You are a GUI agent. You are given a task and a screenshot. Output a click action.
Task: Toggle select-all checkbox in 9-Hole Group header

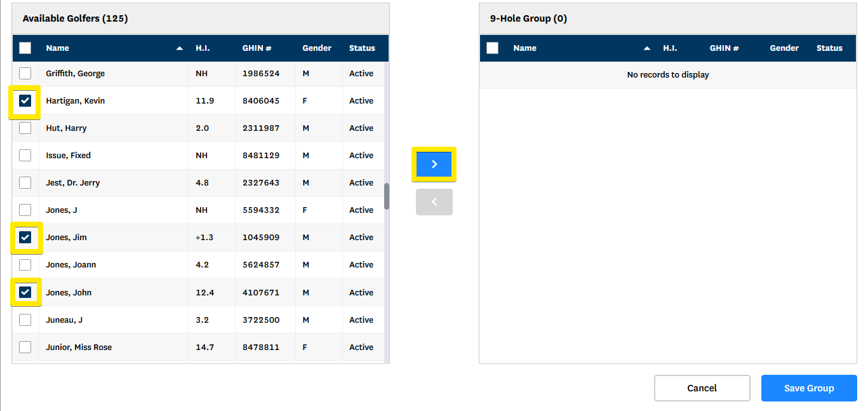click(492, 48)
